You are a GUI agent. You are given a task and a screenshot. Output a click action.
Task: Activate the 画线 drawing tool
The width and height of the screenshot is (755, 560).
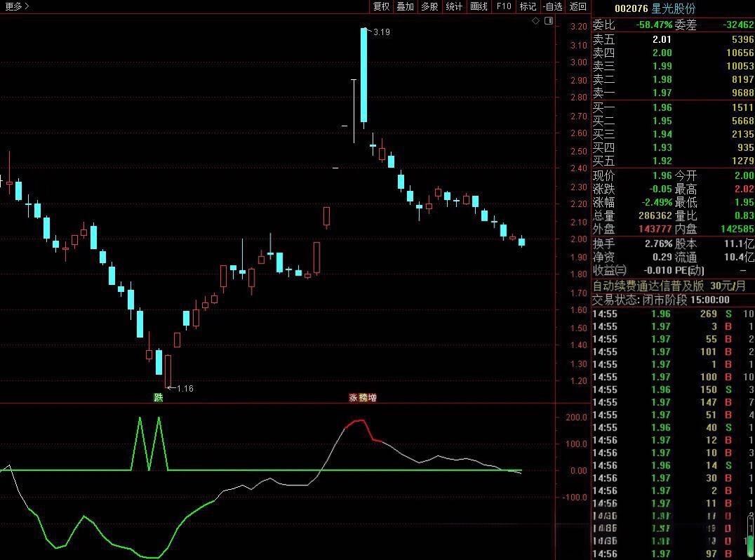coord(479,6)
